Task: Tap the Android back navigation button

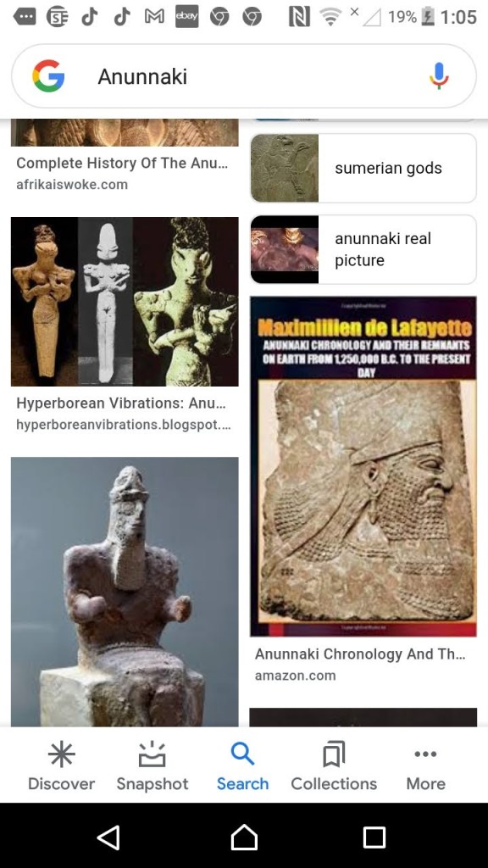Action: pyautogui.click(x=108, y=837)
